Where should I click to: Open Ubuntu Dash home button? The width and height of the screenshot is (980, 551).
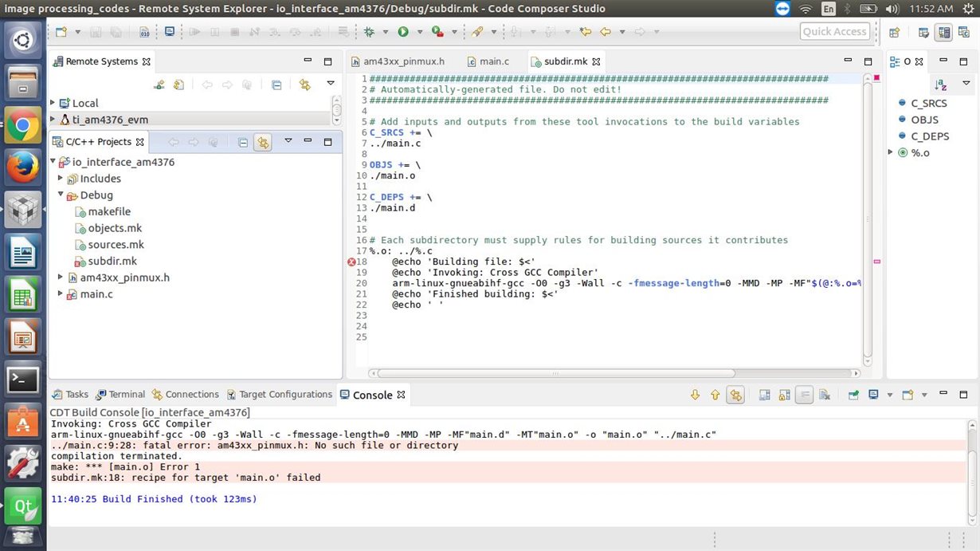pyautogui.click(x=23, y=41)
